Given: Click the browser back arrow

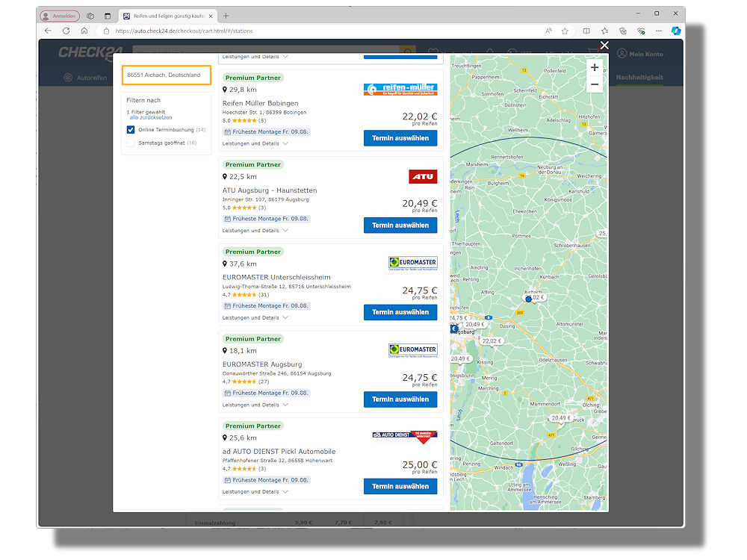Looking at the screenshot, I should 48,31.
